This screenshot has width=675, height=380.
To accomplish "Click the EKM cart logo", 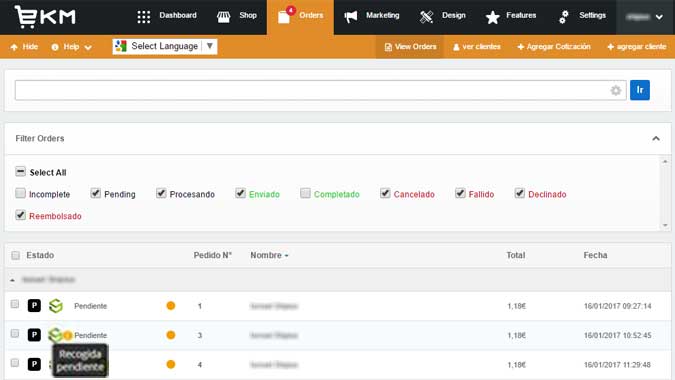I will pyautogui.click(x=45, y=17).
